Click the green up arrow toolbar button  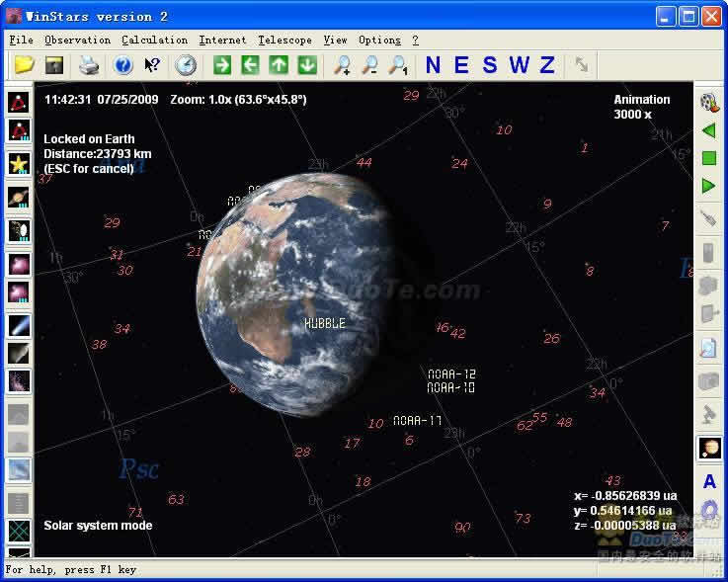pos(280,66)
